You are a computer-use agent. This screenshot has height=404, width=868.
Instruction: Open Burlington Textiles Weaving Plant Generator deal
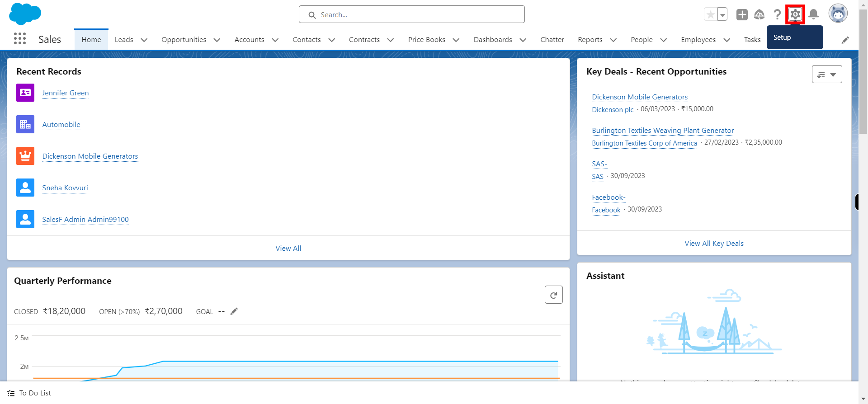coord(663,131)
